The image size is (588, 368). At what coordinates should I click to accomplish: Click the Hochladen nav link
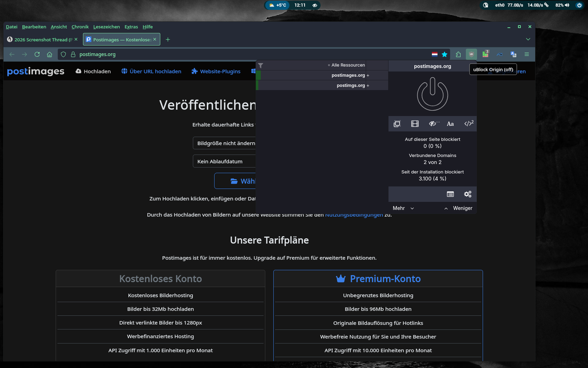[93, 71]
